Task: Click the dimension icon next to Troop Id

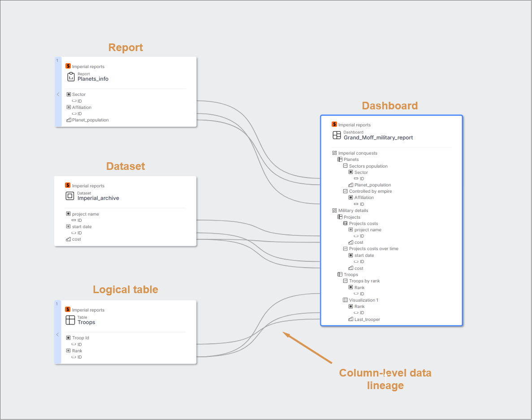Action: tap(68, 338)
